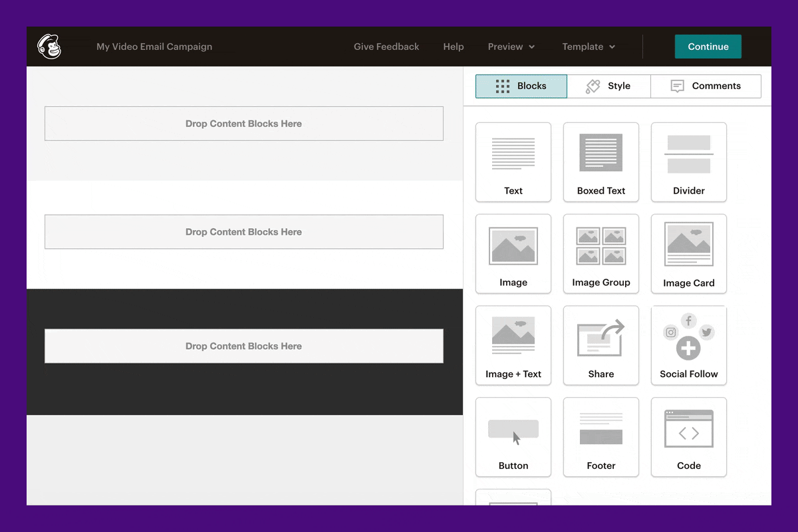Expand the Template dropdown menu
Image resolution: width=798 pixels, height=532 pixels.
pyautogui.click(x=589, y=47)
